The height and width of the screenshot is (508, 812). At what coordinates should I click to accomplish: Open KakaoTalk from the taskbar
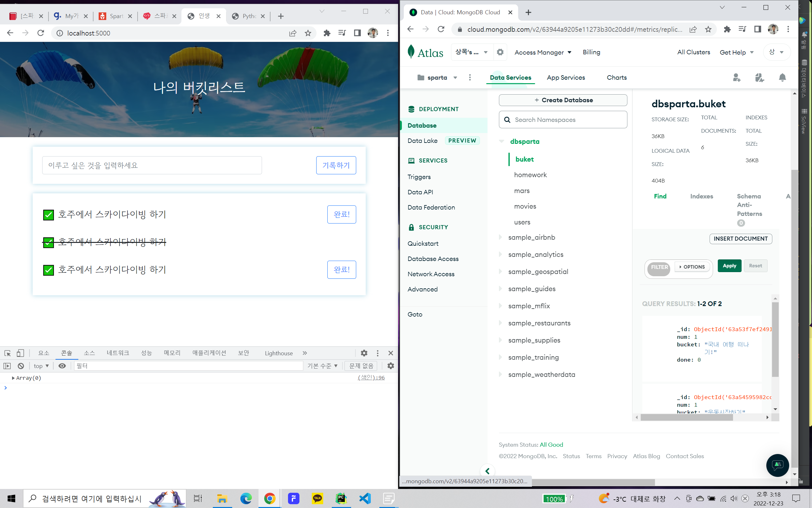click(317, 498)
